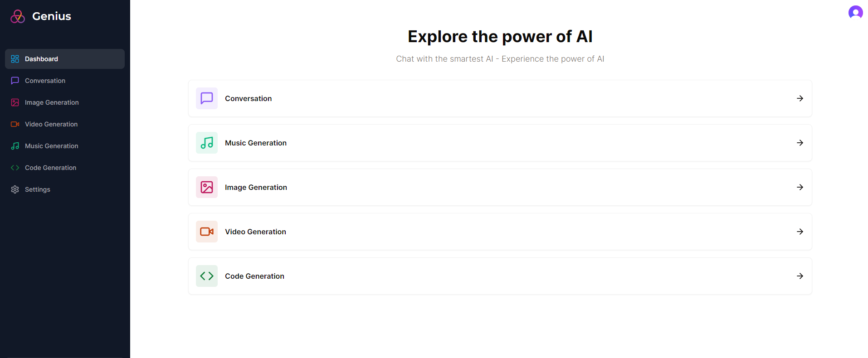Click the Dashboard grid icon

[15, 58]
